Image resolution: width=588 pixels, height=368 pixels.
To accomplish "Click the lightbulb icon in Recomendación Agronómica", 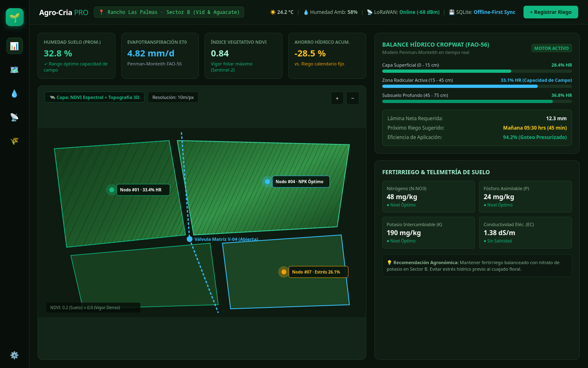I will point(390,263).
